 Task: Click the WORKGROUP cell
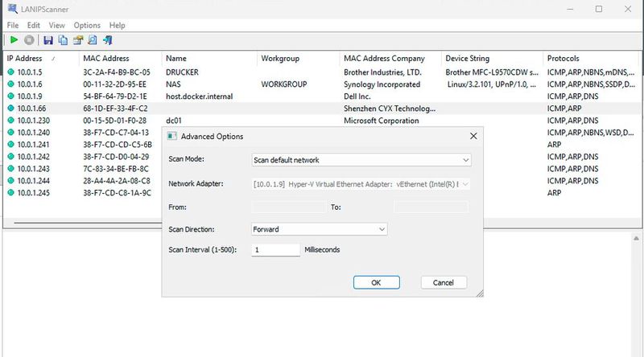(284, 84)
